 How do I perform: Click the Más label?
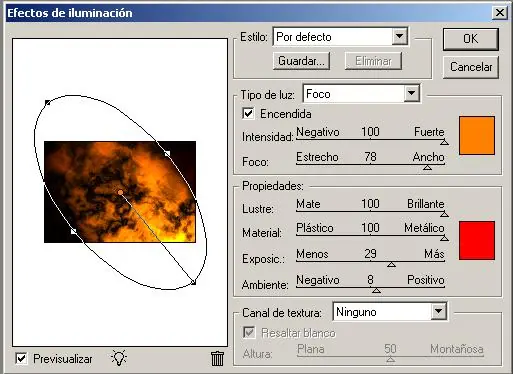(x=434, y=254)
